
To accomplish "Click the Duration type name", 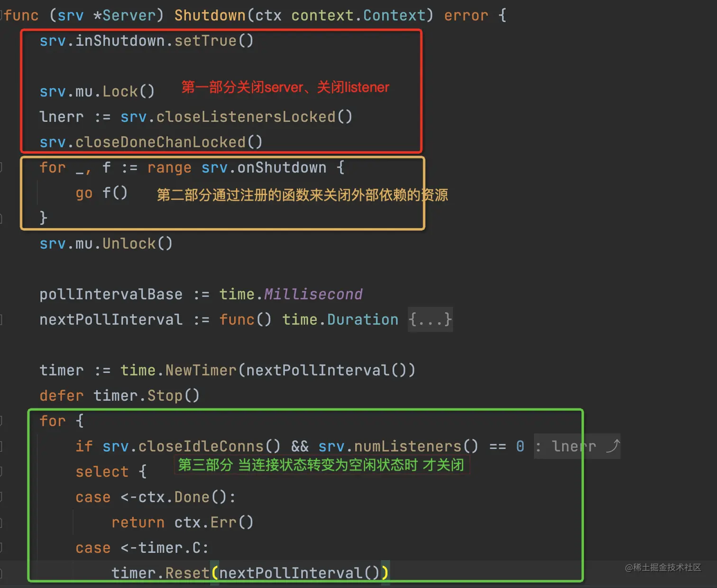I will tap(363, 320).
